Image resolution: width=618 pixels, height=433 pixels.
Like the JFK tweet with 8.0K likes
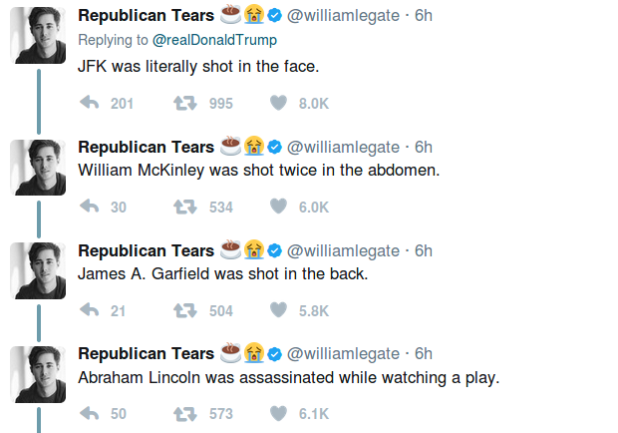click(278, 103)
